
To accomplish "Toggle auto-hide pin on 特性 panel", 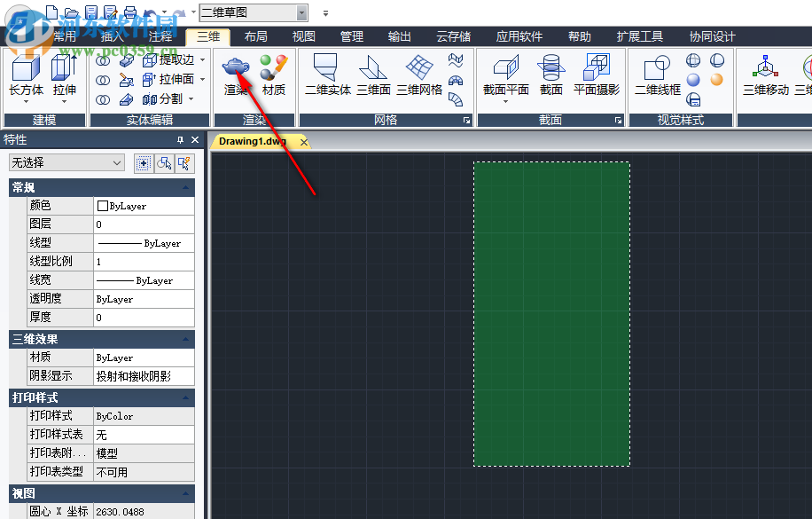I will (181, 140).
